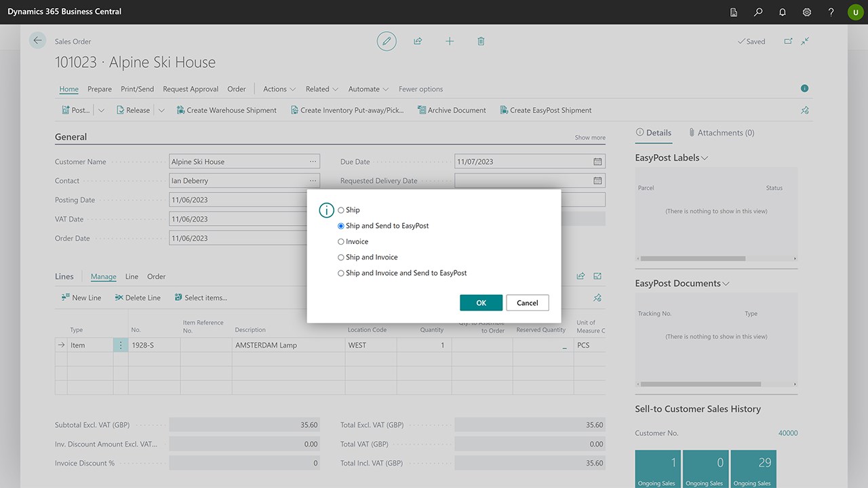868x488 pixels.
Task: Collapse the page with shrink icon
Action: tap(805, 41)
